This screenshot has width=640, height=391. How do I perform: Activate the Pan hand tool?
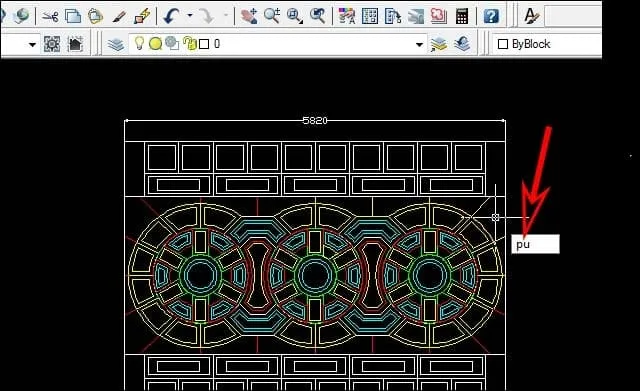tap(249, 16)
